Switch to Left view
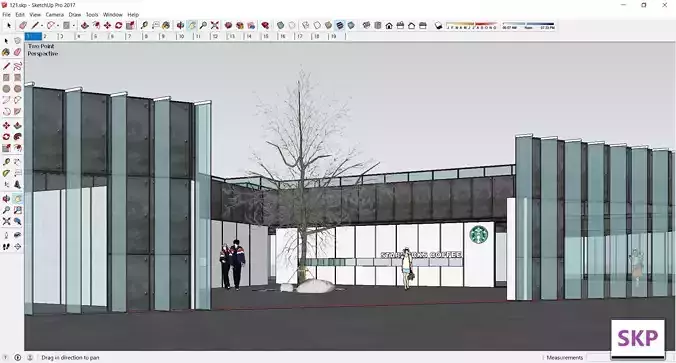676x363 pixels. [423, 25]
